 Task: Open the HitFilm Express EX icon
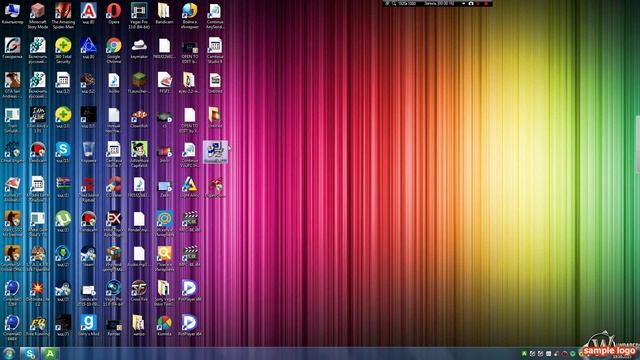click(114, 223)
